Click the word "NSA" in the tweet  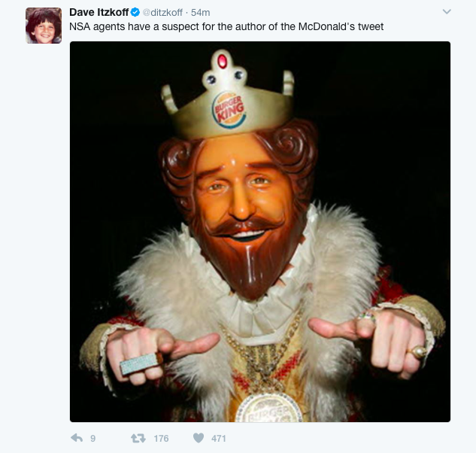click(80, 27)
